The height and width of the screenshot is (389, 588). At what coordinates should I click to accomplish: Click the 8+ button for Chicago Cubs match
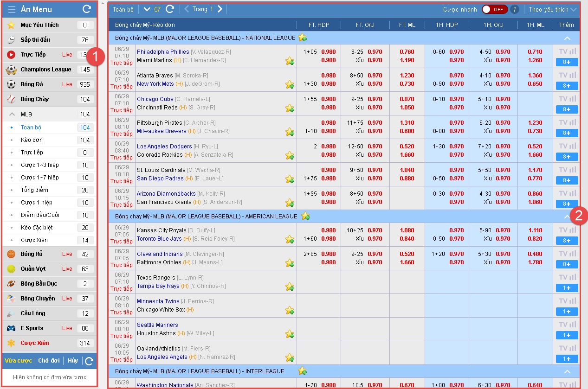click(567, 109)
